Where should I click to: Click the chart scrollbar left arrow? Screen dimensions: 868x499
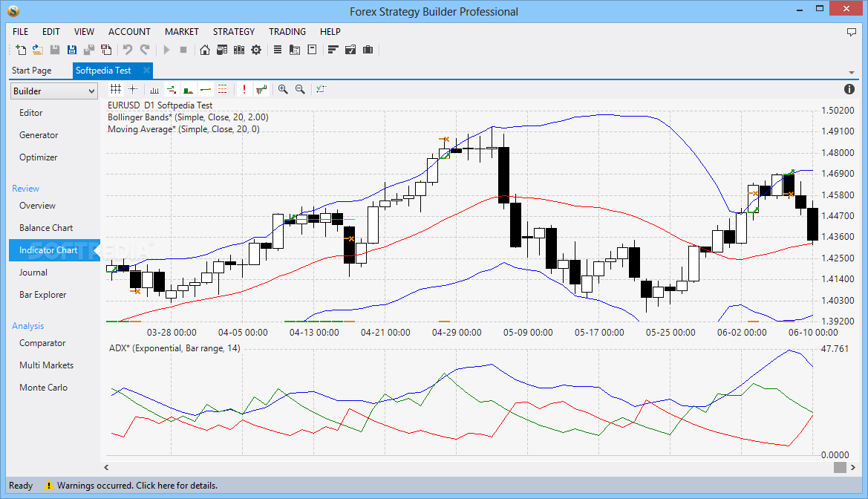(x=106, y=467)
